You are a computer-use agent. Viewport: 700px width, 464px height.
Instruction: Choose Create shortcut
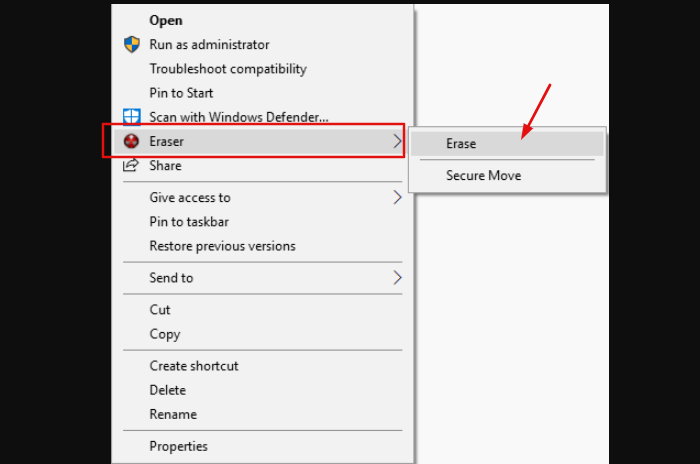(194, 366)
